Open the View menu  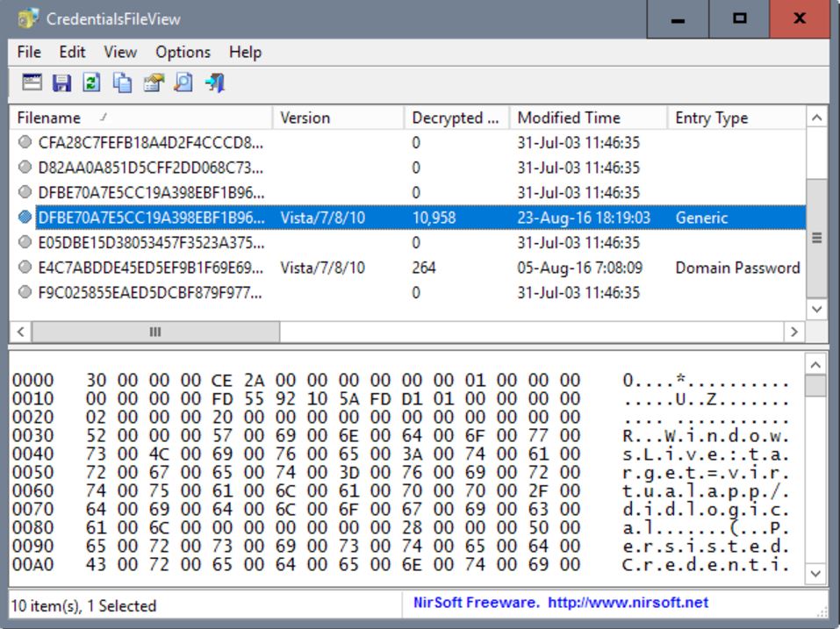point(120,52)
